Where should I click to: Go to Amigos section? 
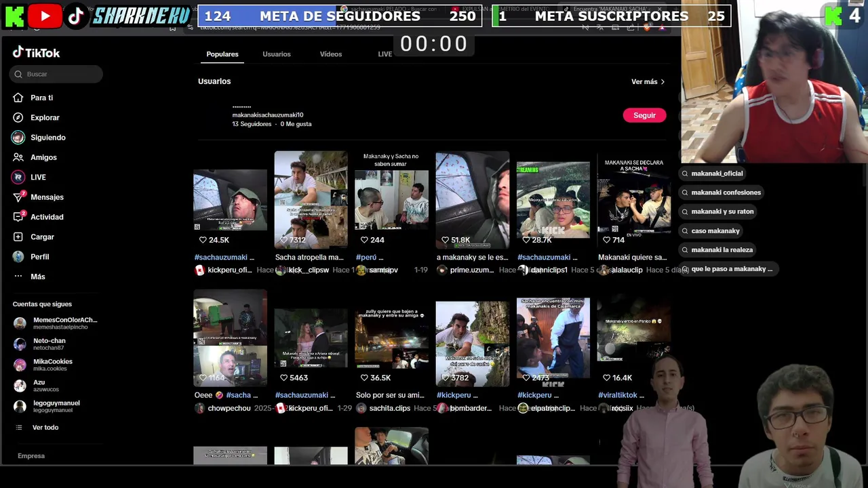(43, 157)
